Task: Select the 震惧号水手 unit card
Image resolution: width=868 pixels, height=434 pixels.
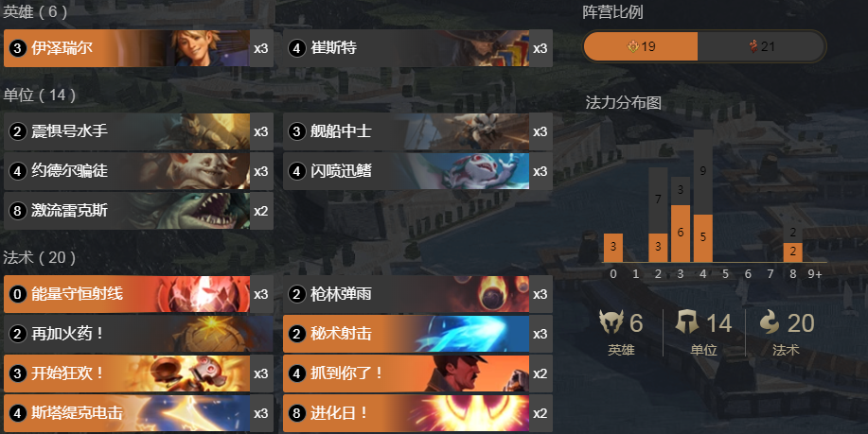Action: pos(138,131)
